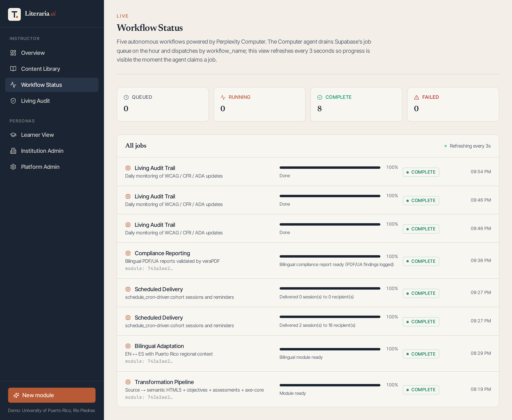The height and width of the screenshot is (420, 512).
Task: Click the pulse icon on Running card
Action: tap(223, 97)
